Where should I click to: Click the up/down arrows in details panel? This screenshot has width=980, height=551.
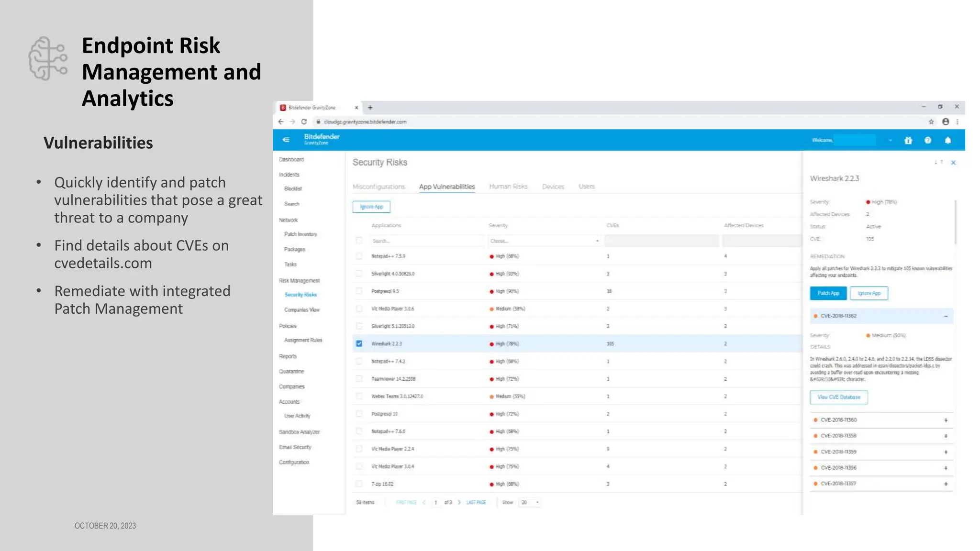939,163
